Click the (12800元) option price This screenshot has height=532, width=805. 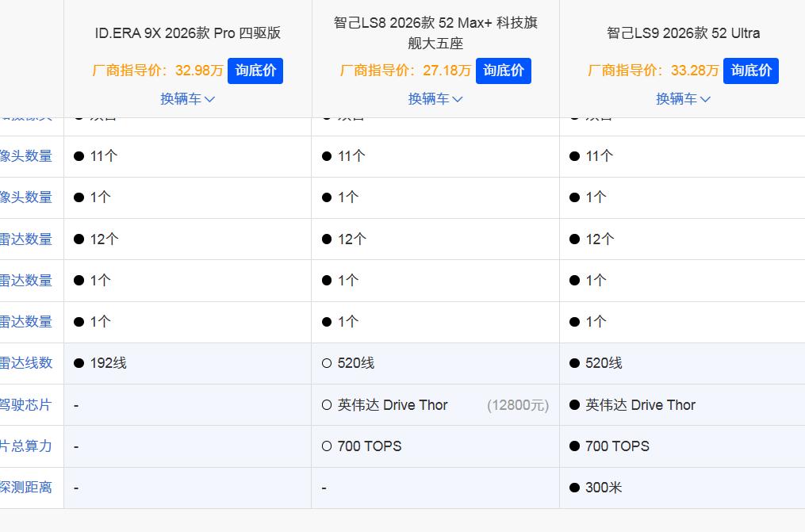click(x=518, y=405)
